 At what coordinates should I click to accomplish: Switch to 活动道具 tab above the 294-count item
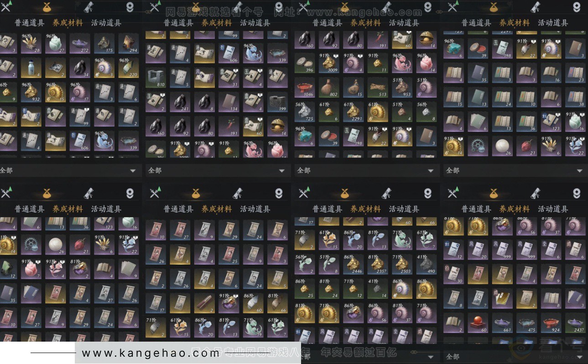pos(106,23)
